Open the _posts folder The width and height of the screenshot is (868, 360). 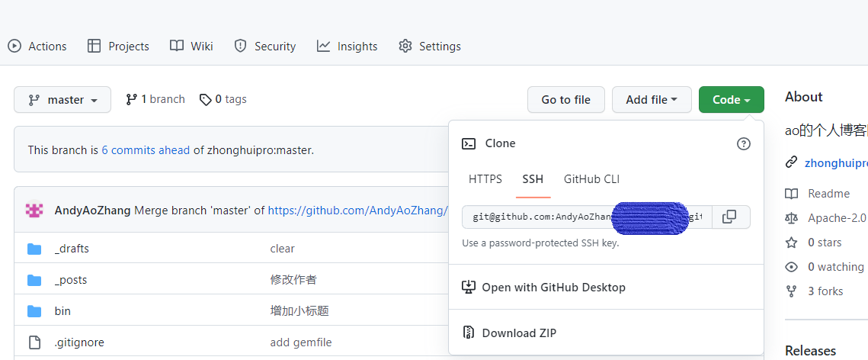[71, 280]
